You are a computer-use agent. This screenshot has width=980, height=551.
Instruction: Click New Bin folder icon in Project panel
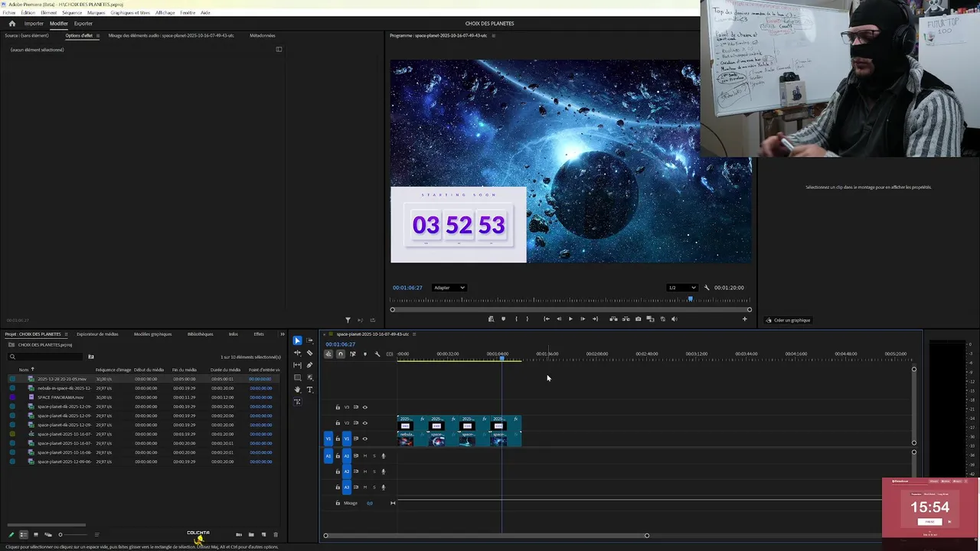point(251,534)
